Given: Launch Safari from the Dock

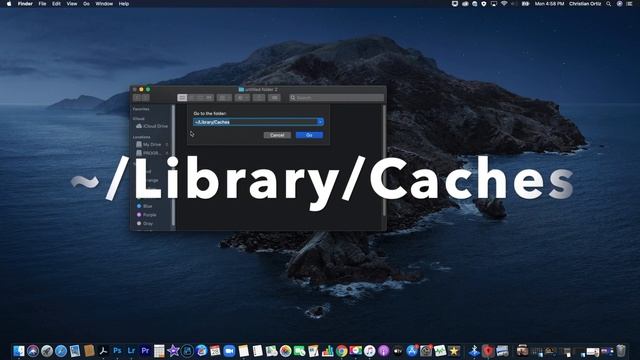Looking at the screenshot, I should [x=61, y=351].
